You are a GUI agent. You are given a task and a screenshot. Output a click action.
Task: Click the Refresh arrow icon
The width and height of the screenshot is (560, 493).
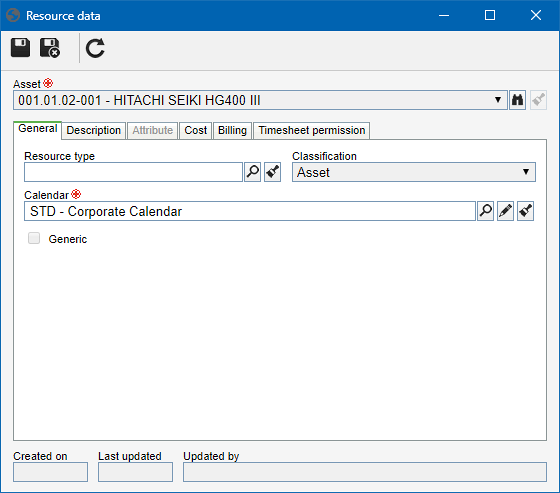[x=95, y=48]
